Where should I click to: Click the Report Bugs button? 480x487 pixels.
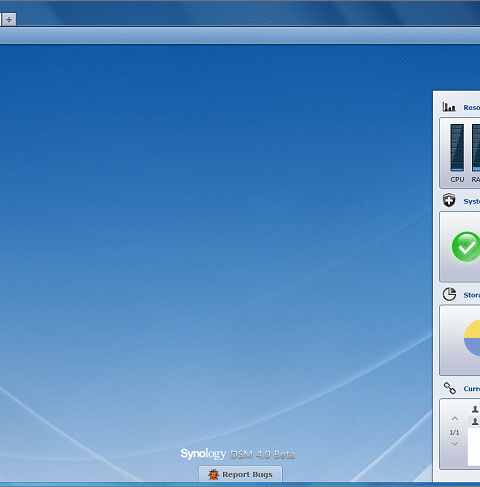point(240,474)
